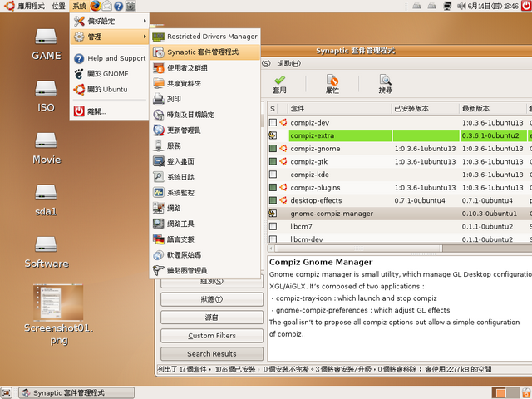Click the Movie drive desktop icon

[47, 140]
